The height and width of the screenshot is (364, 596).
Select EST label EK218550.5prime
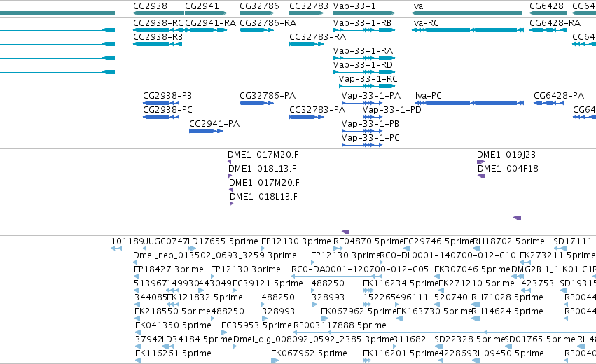(x=172, y=311)
